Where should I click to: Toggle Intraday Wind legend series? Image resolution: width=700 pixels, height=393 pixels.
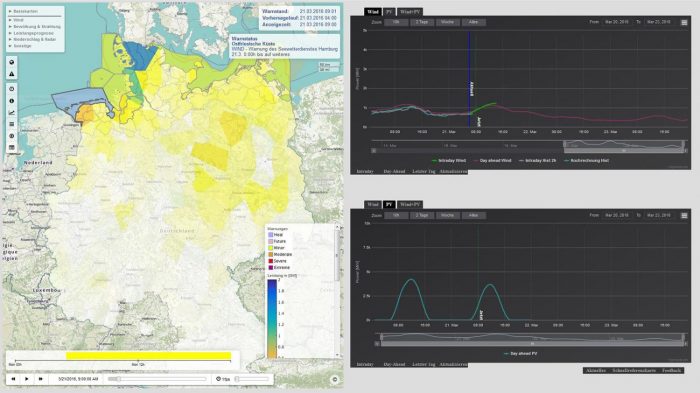[449, 160]
